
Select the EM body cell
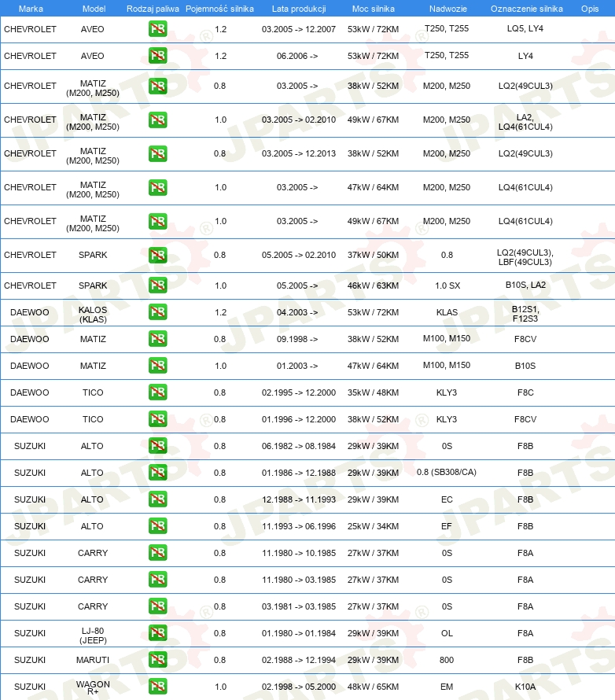(x=447, y=687)
